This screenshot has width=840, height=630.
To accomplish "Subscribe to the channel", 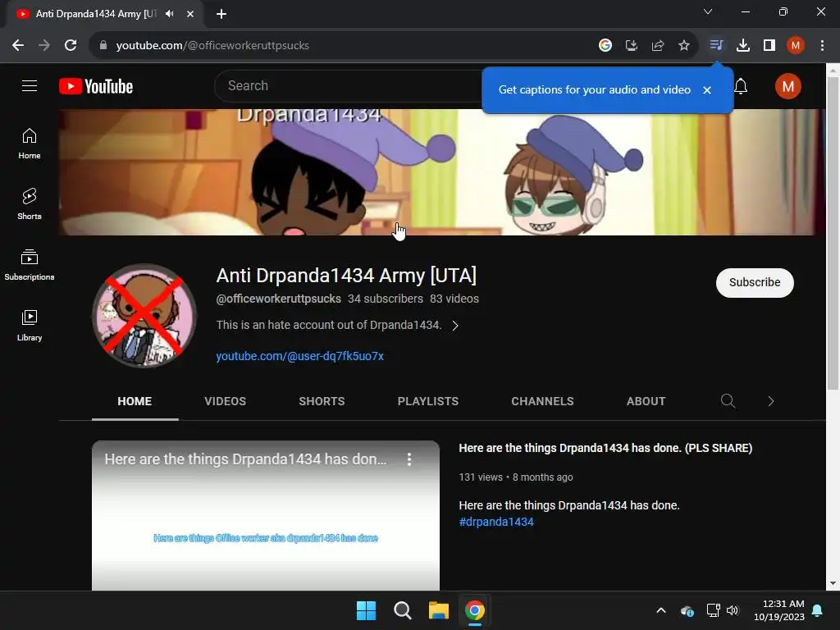I will [x=755, y=282].
